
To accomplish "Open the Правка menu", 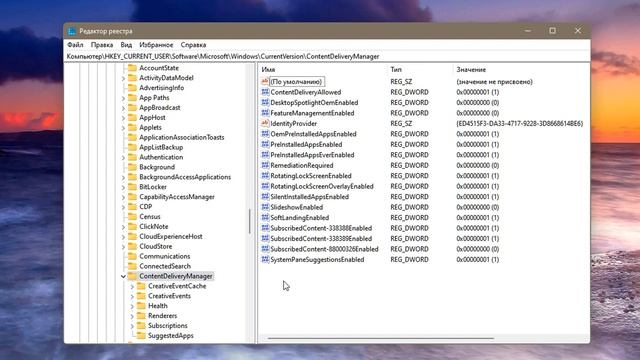I will click(102, 45).
